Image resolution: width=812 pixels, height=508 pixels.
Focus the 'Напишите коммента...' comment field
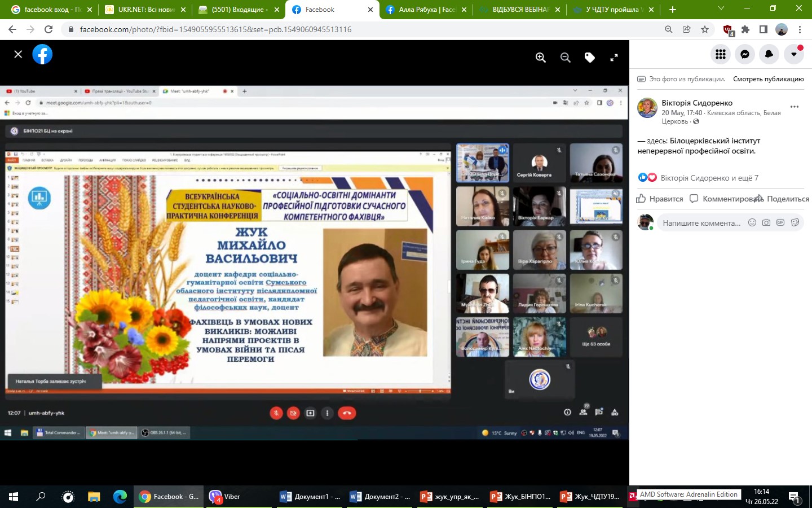tap(702, 223)
